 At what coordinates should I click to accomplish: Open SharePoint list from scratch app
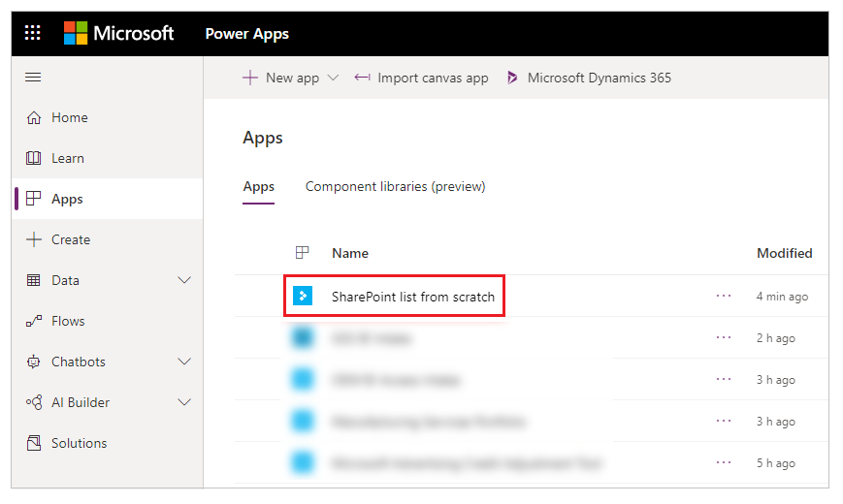413,297
